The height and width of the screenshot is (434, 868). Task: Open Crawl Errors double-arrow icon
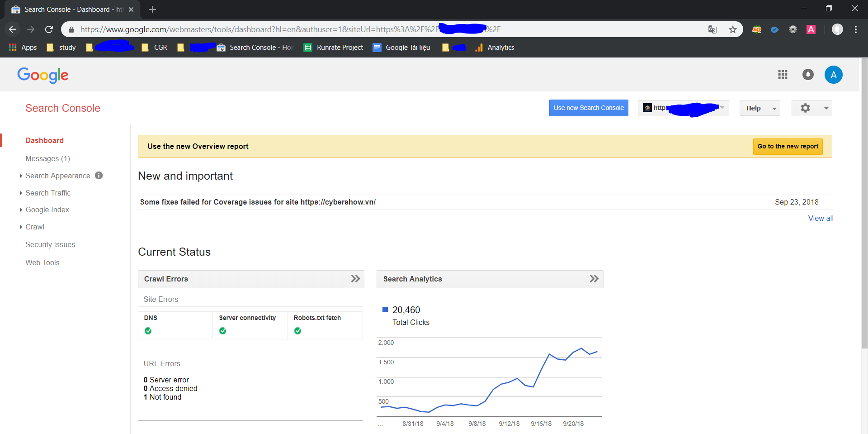pyautogui.click(x=355, y=279)
